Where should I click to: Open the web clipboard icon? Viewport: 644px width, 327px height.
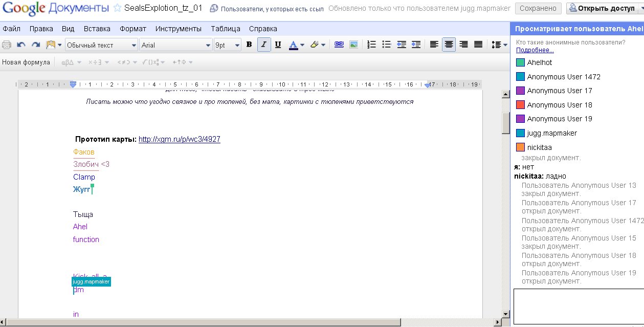[x=54, y=45]
